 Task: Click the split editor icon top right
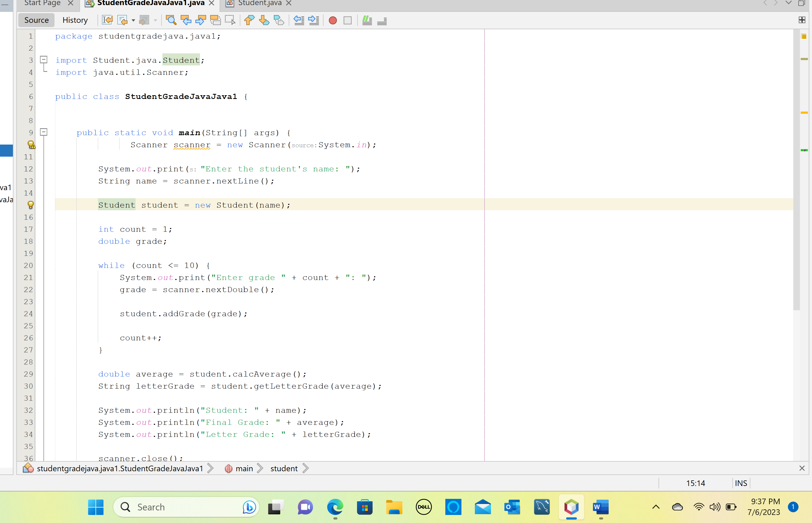pyautogui.click(x=802, y=20)
